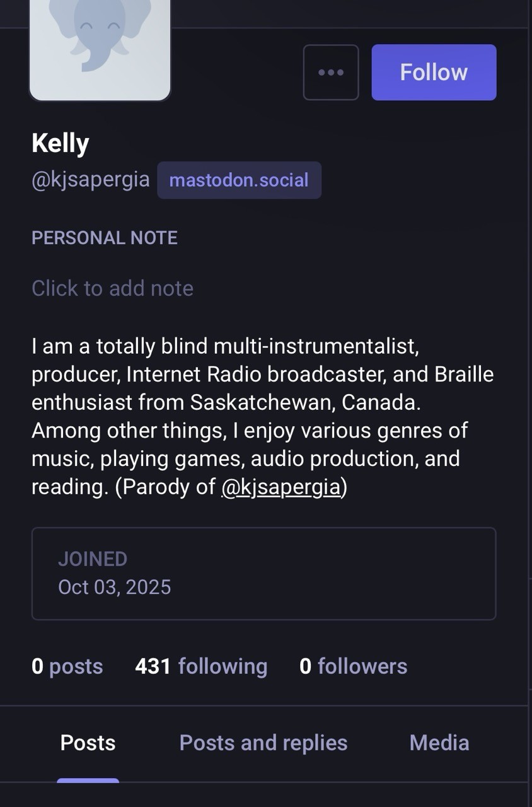This screenshot has width=532, height=807.
Task: Switch to the Posts tab
Action: point(88,743)
